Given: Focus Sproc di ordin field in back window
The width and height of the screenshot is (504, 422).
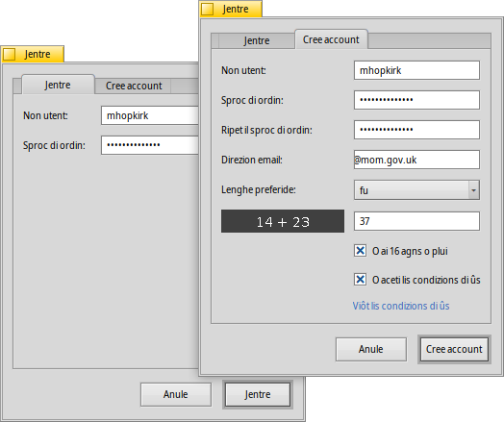Looking at the screenshot, I should [x=150, y=145].
